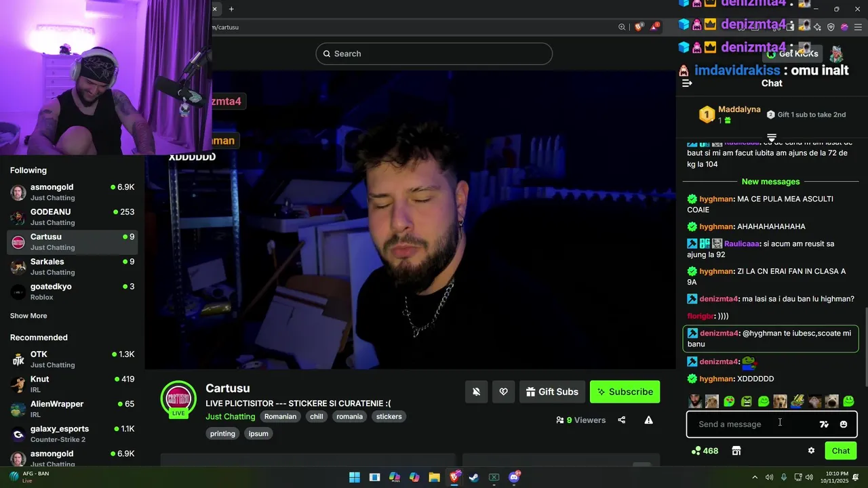Click the Brave Shields icon in address bar

point(639,27)
